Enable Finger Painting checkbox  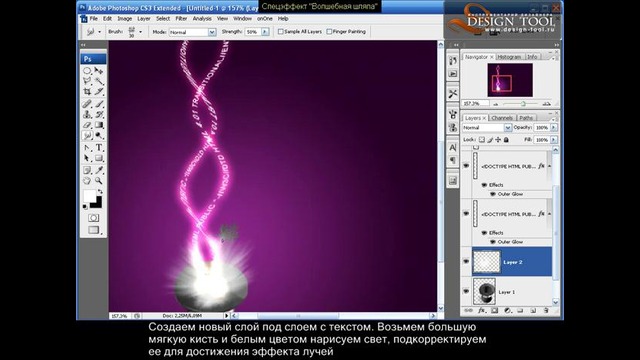(329, 31)
